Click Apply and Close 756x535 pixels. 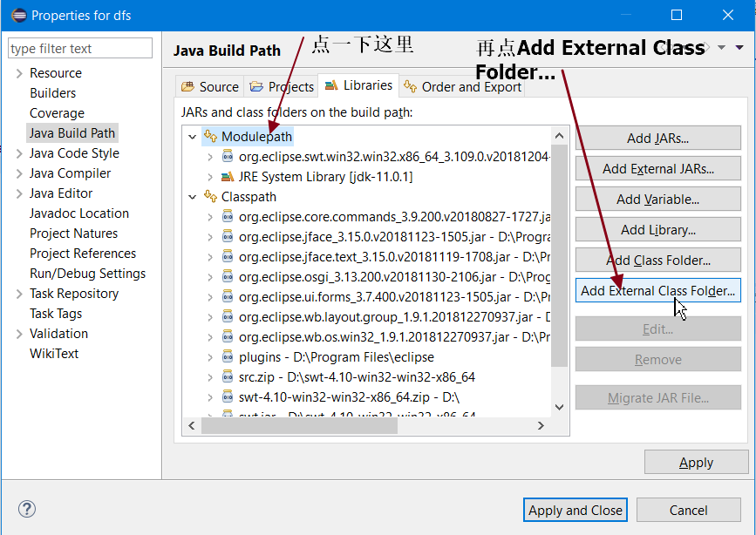tap(576, 510)
